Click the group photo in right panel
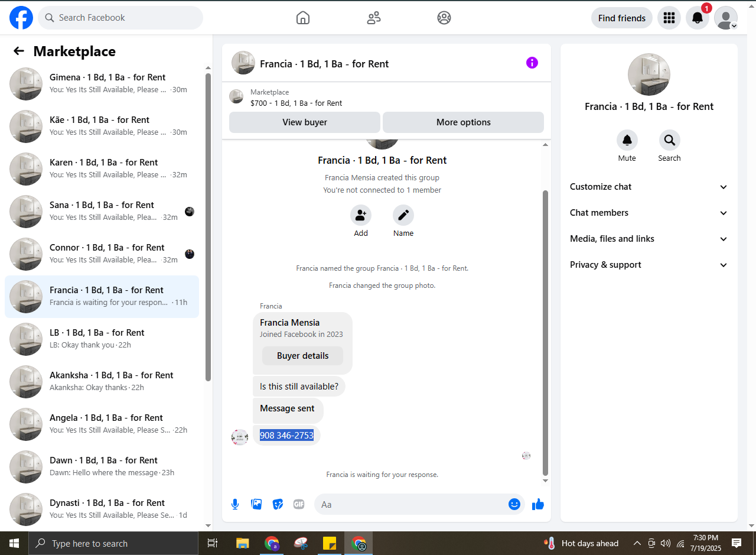756x555 pixels. (x=649, y=74)
